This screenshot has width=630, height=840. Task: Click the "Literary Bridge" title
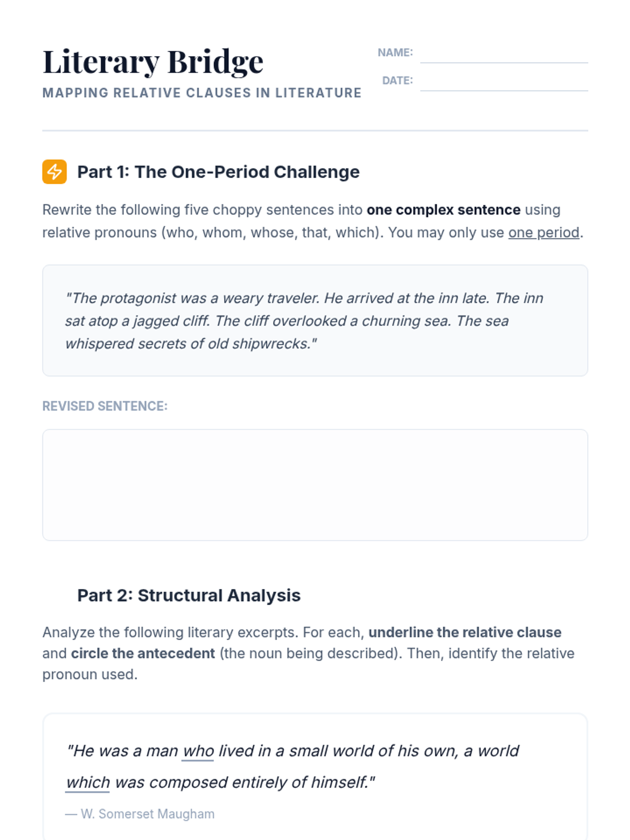coord(153,62)
